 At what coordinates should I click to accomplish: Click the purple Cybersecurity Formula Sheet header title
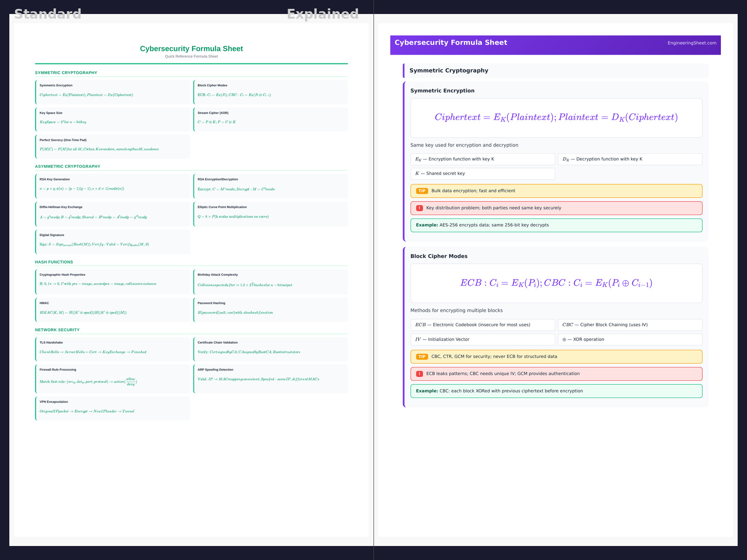coord(451,42)
